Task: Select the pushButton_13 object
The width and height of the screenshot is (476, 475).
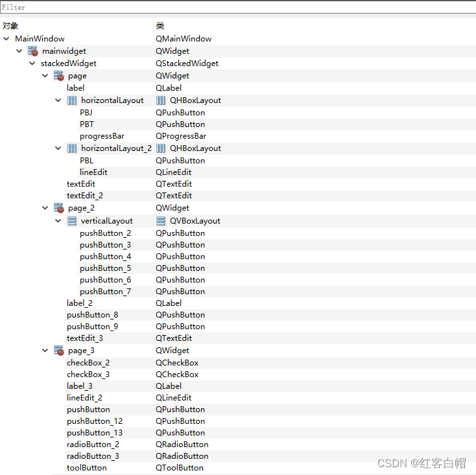Action: coord(95,433)
